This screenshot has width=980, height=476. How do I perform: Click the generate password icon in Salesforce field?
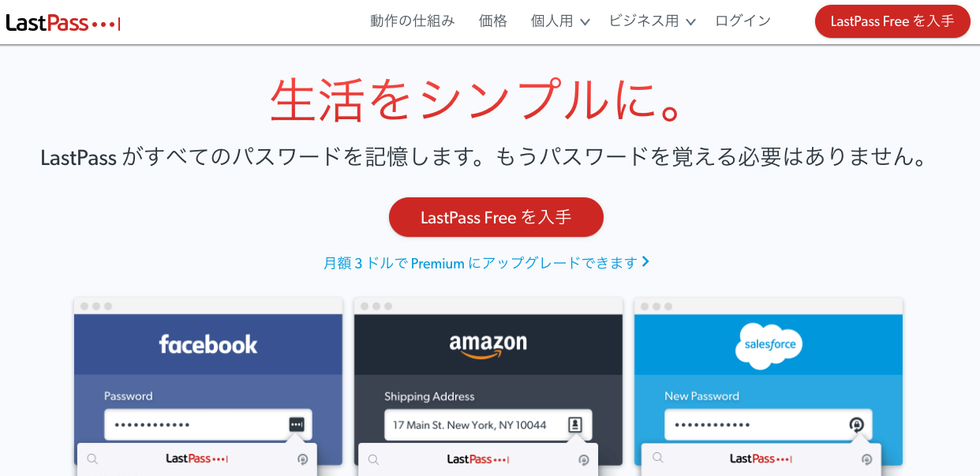856,425
